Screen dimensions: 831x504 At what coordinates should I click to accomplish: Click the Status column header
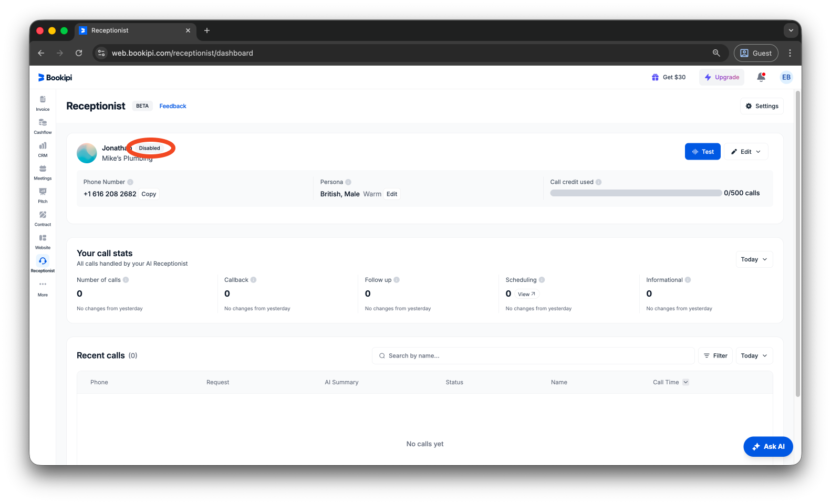point(454,382)
